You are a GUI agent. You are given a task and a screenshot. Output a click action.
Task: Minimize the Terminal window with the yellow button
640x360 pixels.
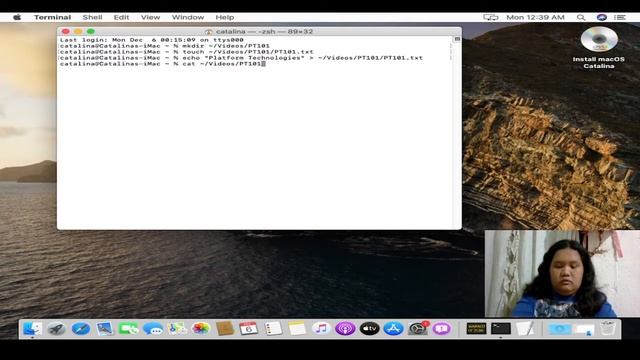[78, 31]
